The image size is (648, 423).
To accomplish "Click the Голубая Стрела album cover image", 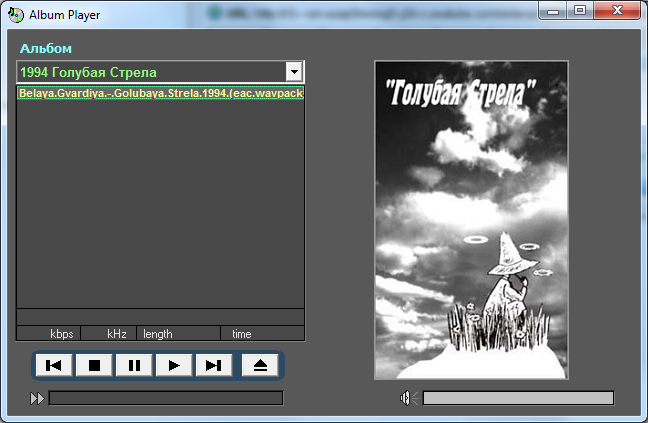I will [471, 220].
